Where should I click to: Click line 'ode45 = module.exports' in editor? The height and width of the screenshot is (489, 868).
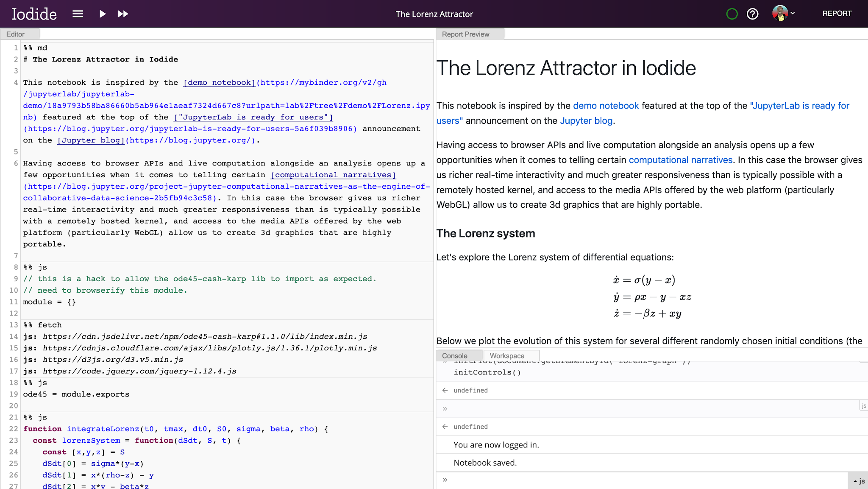click(76, 394)
